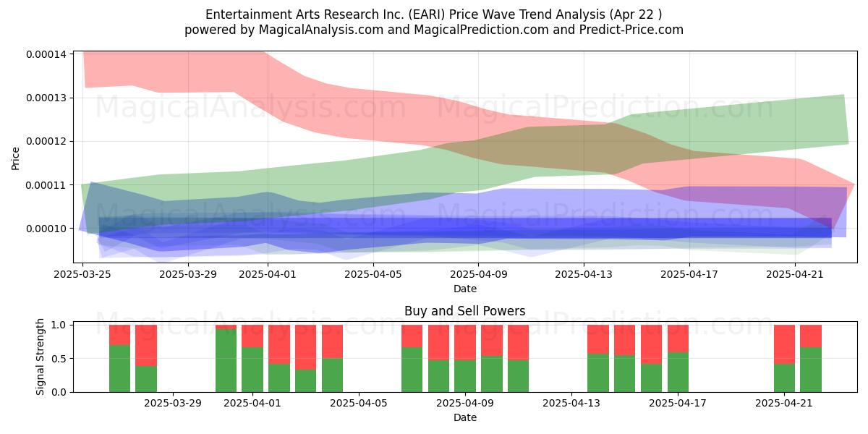Click the 'Date' label under the price chart

point(465,289)
